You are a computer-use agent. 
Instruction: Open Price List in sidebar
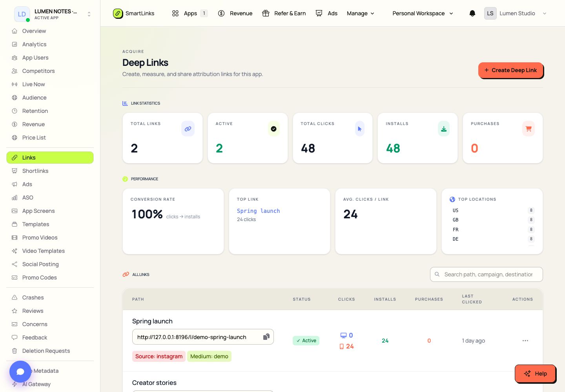pyautogui.click(x=50, y=138)
